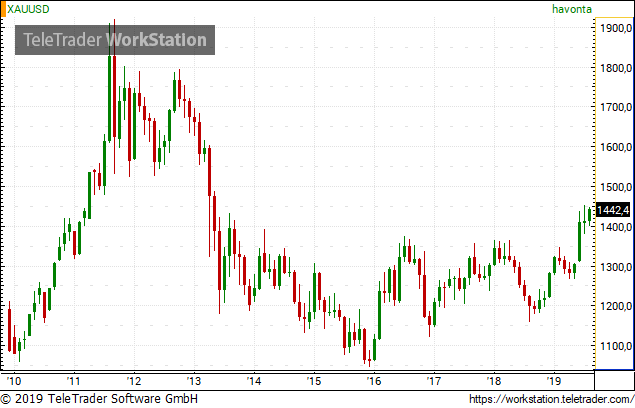
Task: Click the tall green candle at the 2011 peak
Action: [x=109, y=83]
